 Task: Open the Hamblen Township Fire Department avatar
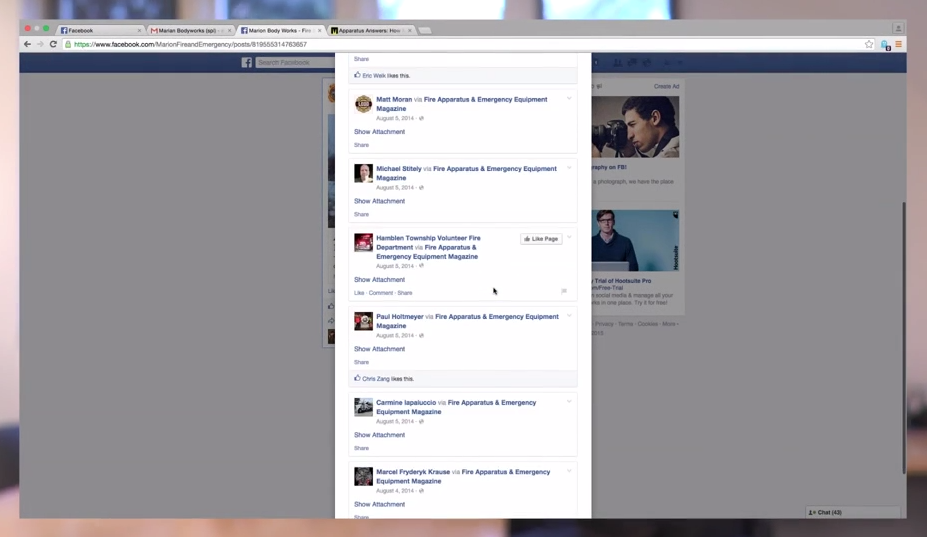(x=363, y=242)
